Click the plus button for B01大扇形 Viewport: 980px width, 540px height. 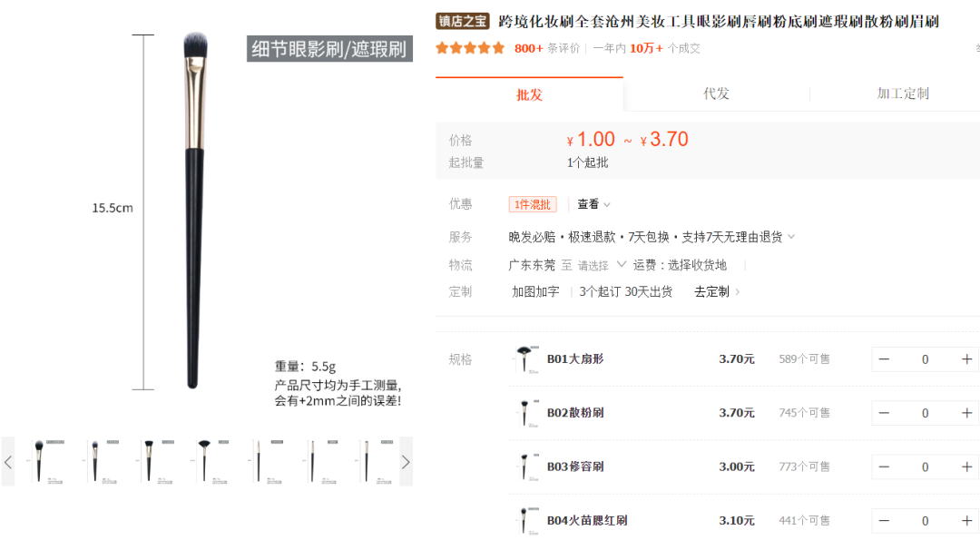pos(966,359)
